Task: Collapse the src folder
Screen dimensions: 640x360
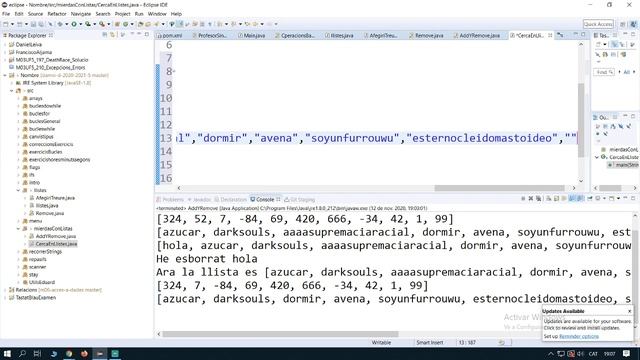Action: click(x=12, y=91)
